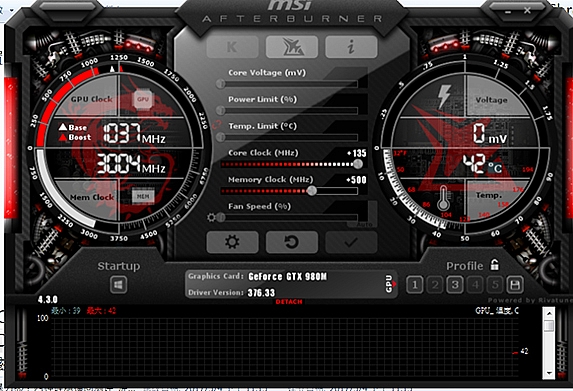The width and height of the screenshot is (573, 391).
Task: Click the +135 core clock value
Action: pos(356,153)
